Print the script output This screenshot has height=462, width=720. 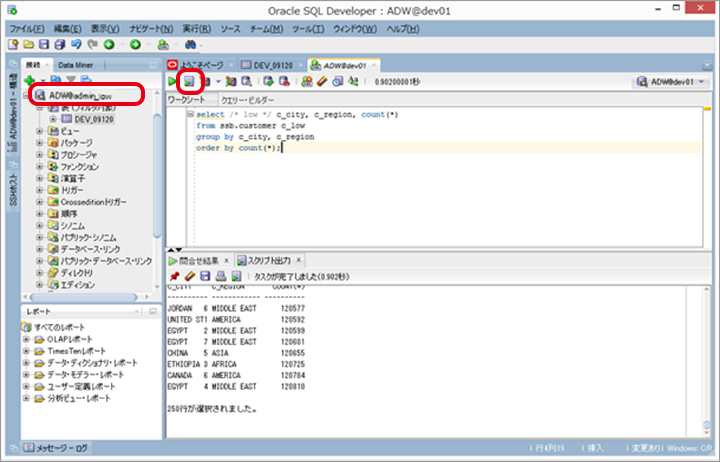pos(221,276)
